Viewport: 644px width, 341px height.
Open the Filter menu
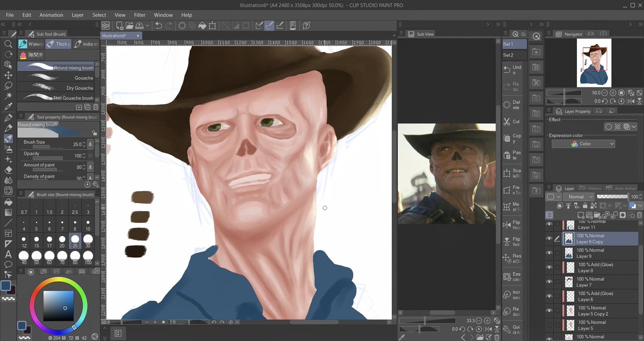pyautogui.click(x=140, y=15)
